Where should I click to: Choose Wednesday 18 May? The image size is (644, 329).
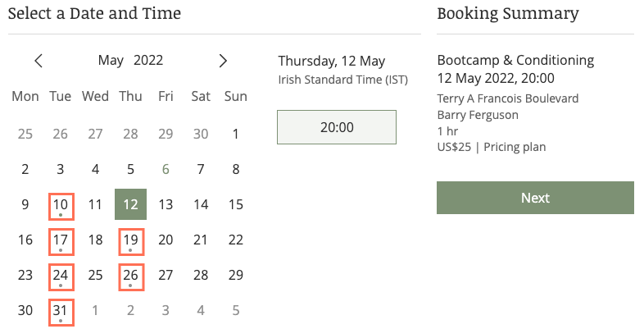click(x=95, y=240)
